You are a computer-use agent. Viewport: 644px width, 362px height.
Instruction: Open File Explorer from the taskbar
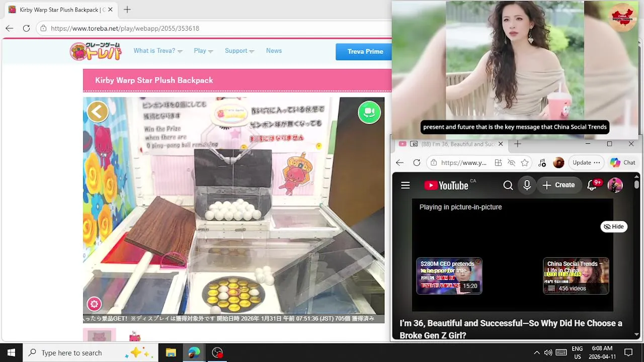[171, 353]
